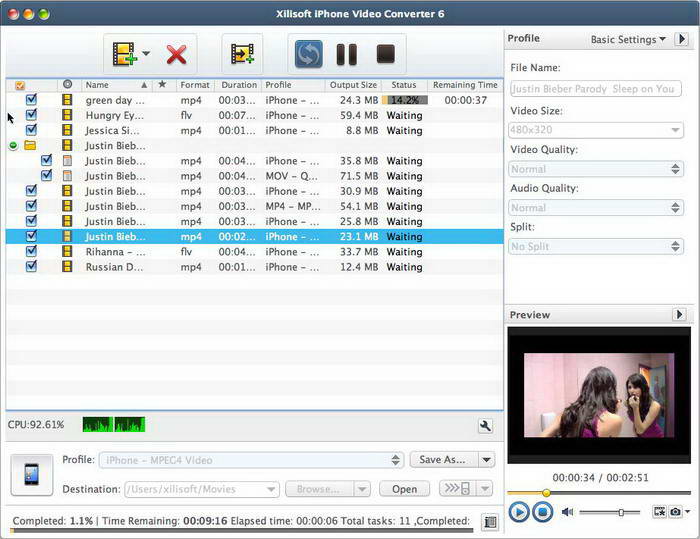Click the File Name input field
The height and width of the screenshot is (539, 700).
point(596,88)
